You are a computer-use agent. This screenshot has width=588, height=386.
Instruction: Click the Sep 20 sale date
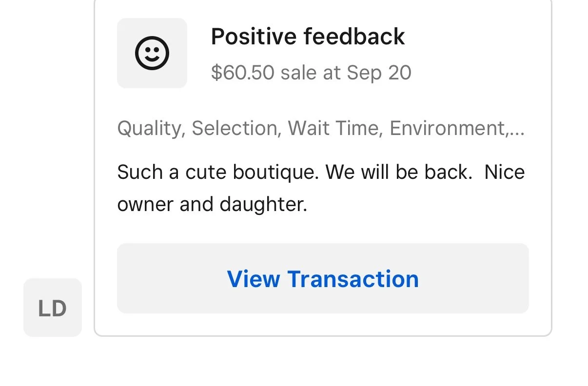[x=379, y=73]
